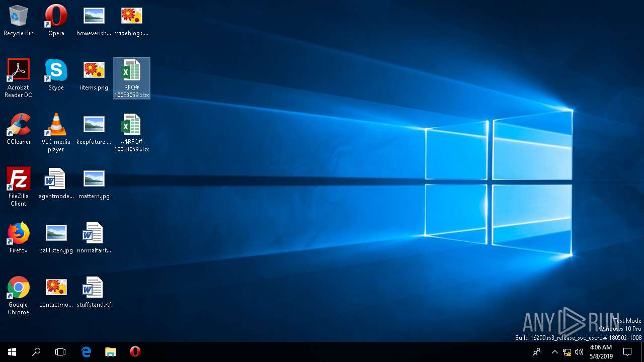Viewport: 644px width, 362px height.
Task: Select the wideblogs image file icon
Action: pos(131,21)
